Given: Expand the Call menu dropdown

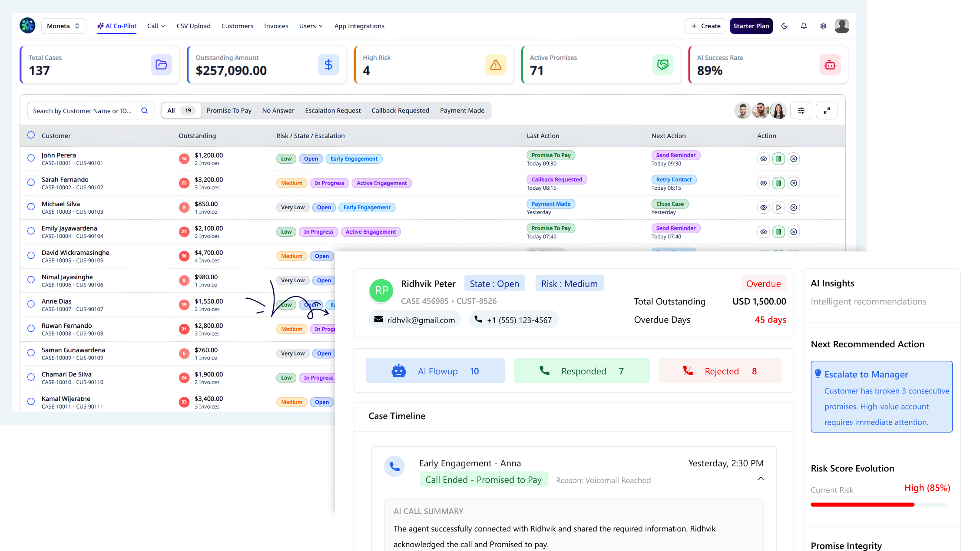Looking at the screenshot, I should coord(156,26).
